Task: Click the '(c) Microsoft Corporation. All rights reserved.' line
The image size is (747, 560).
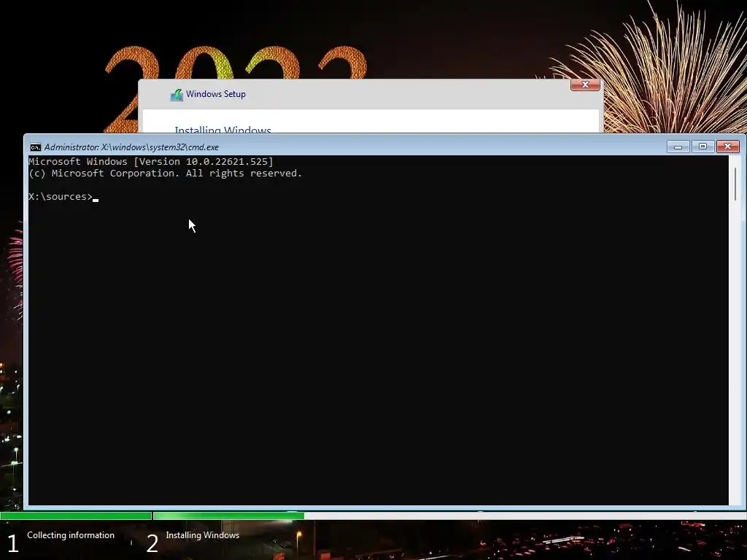Action: [166, 174]
